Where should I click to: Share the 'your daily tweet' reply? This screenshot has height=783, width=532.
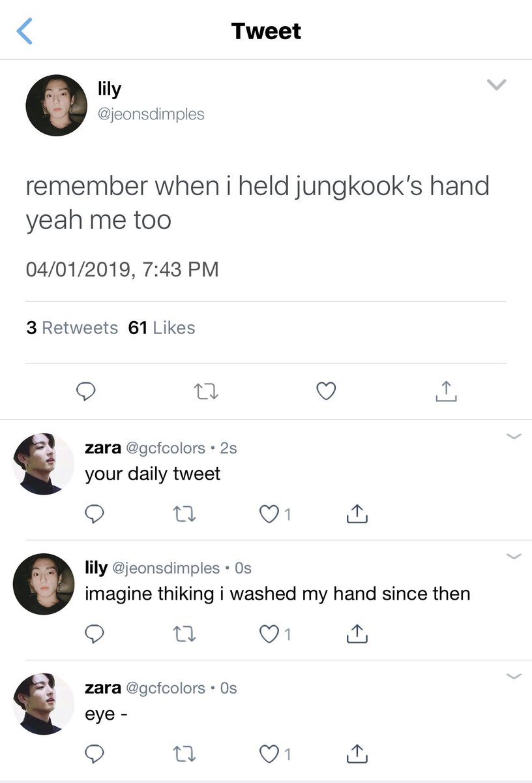click(x=357, y=514)
